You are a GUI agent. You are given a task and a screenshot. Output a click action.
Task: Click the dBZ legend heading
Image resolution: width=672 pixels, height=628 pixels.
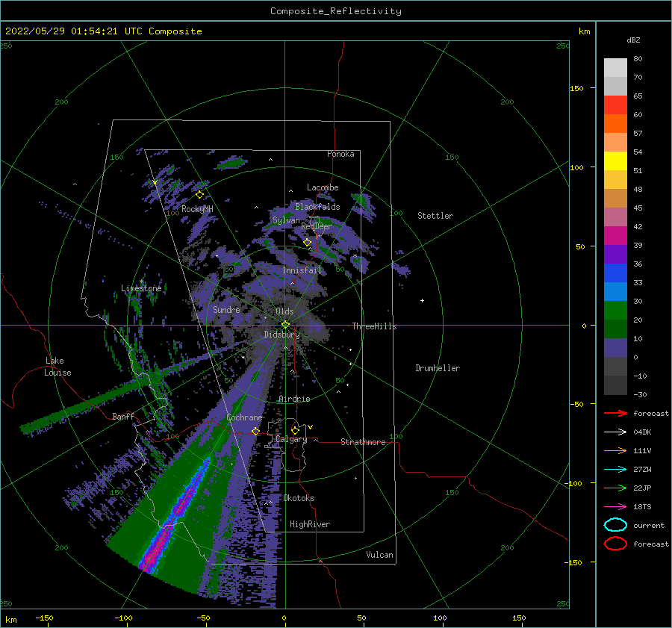click(633, 40)
